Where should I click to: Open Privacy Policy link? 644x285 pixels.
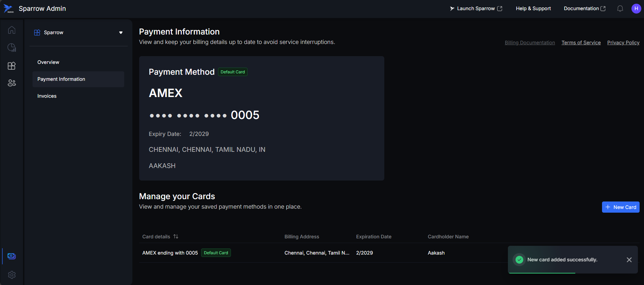(x=623, y=43)
